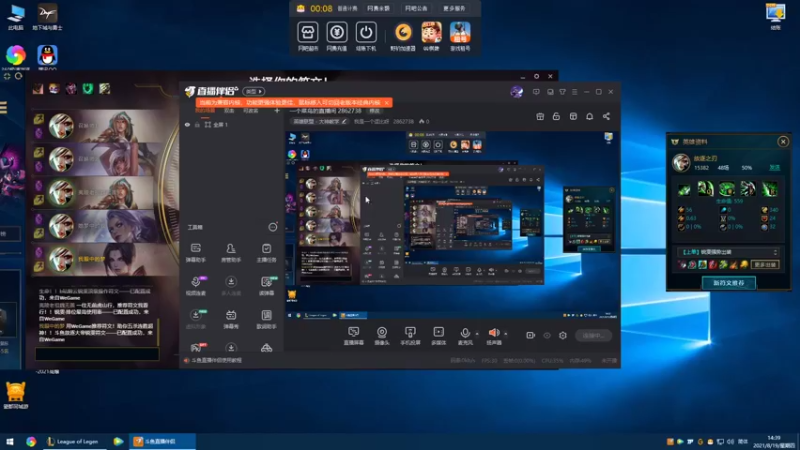This screenshot has height=450, width=800.
Task: Open the 弹幕秀 tool
Action: coord(231,319)
